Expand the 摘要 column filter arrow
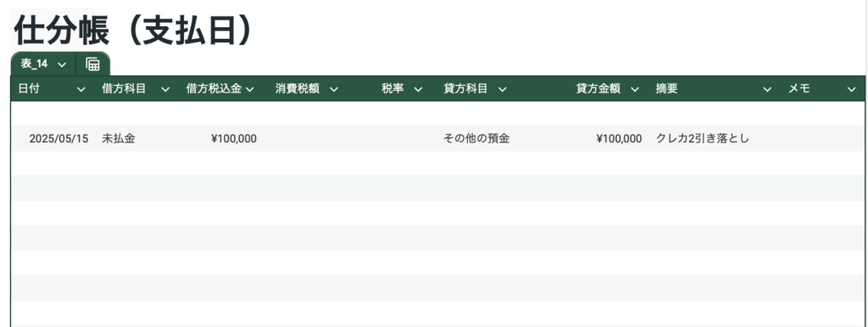Viewport: 868px width, 327px height. click(767, 90)
